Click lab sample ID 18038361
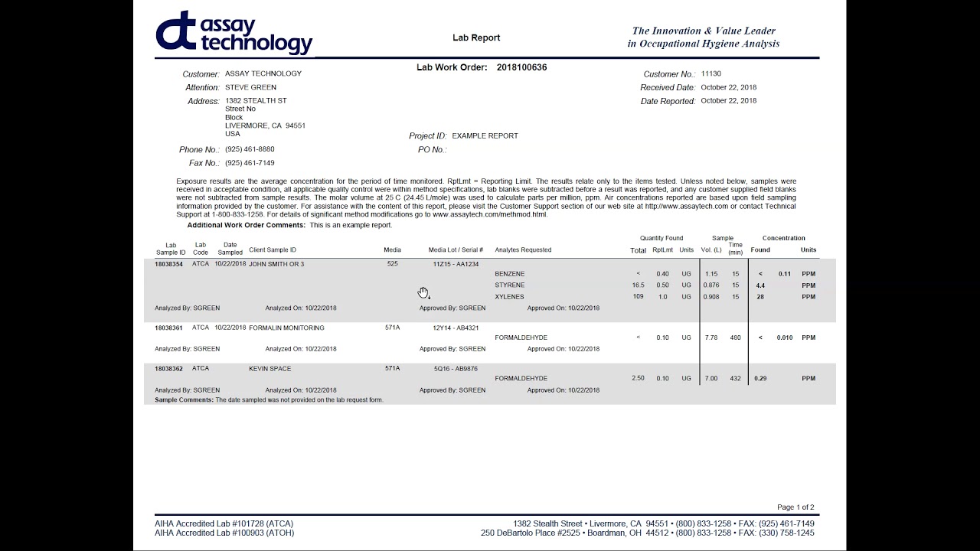Screen dimensions: 980x551 (168, 328)
